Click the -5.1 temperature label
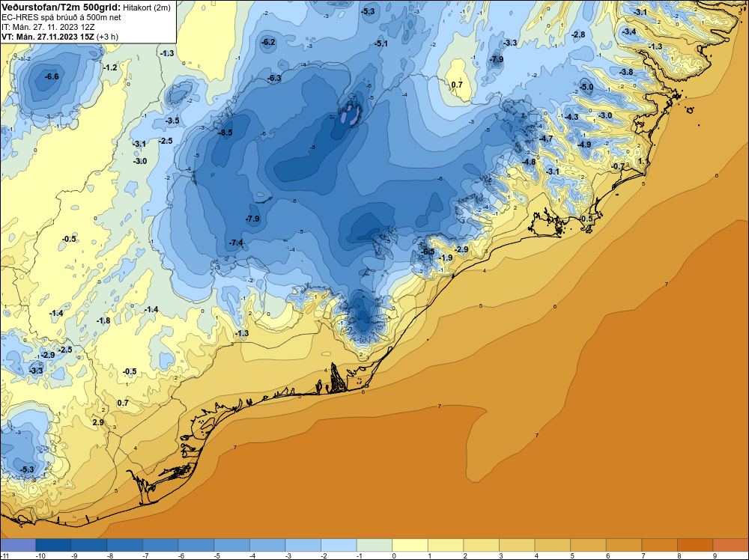 point(380,43)
